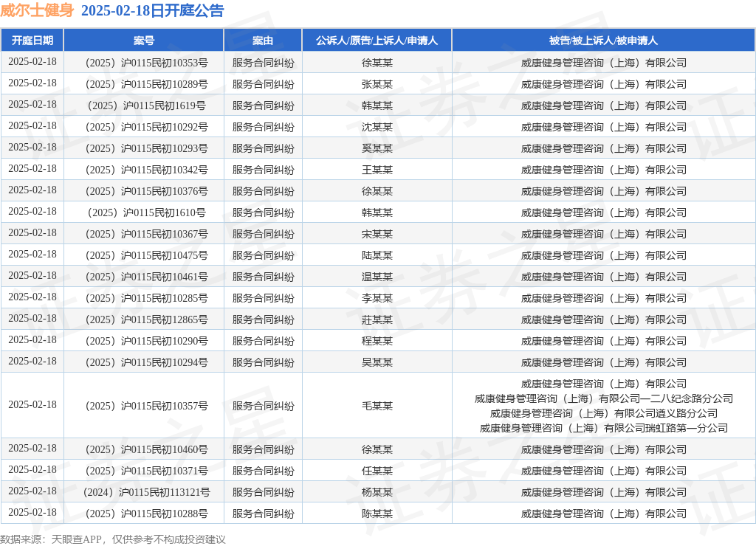This screenshot has height=546, width=756.
Task: Click case number (2025)沪0115民初10461号
Action: point(147,277)
